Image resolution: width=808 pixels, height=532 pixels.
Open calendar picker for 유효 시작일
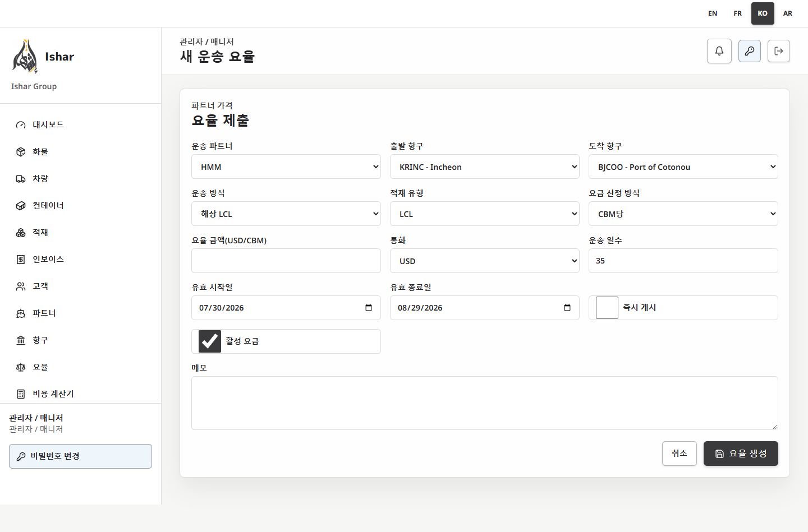pyautogui.click(x=369, y=308)
